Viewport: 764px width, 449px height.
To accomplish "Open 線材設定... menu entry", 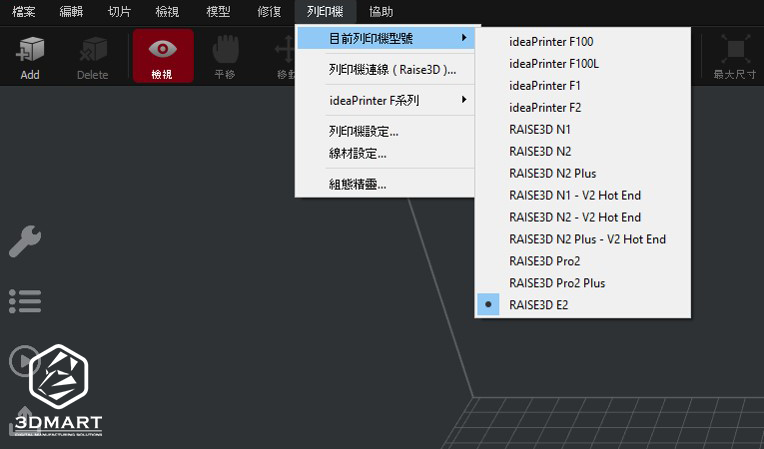I will tap(385, 154).
